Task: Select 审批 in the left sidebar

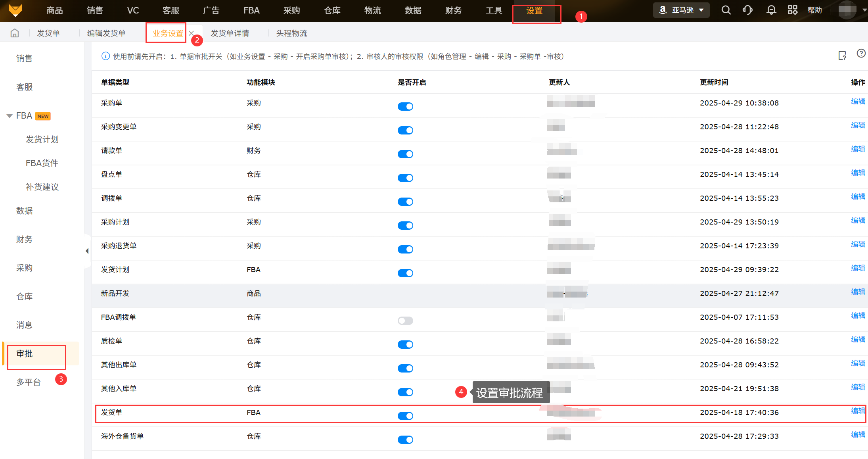Action: click(25, 354)
